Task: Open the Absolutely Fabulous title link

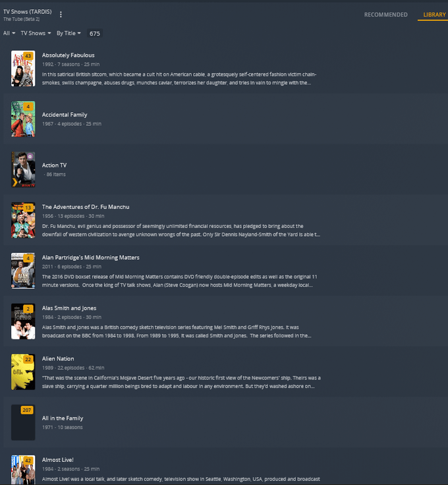Action: click(x=69, y=55)
